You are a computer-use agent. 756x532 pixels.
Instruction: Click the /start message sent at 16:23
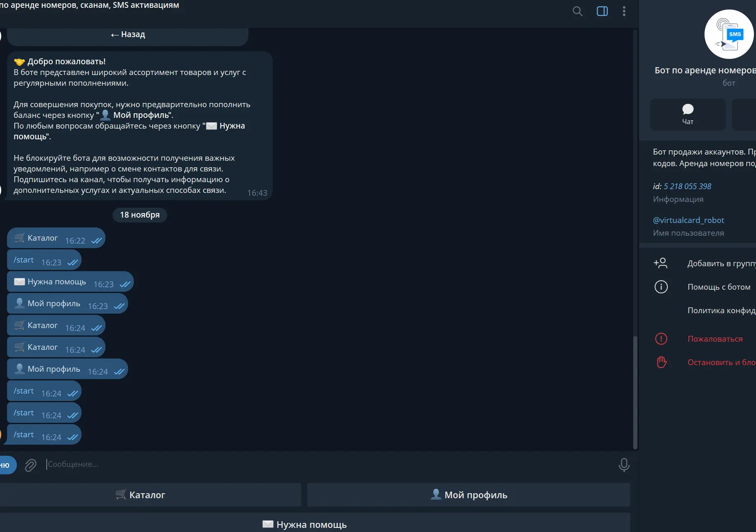44,260
